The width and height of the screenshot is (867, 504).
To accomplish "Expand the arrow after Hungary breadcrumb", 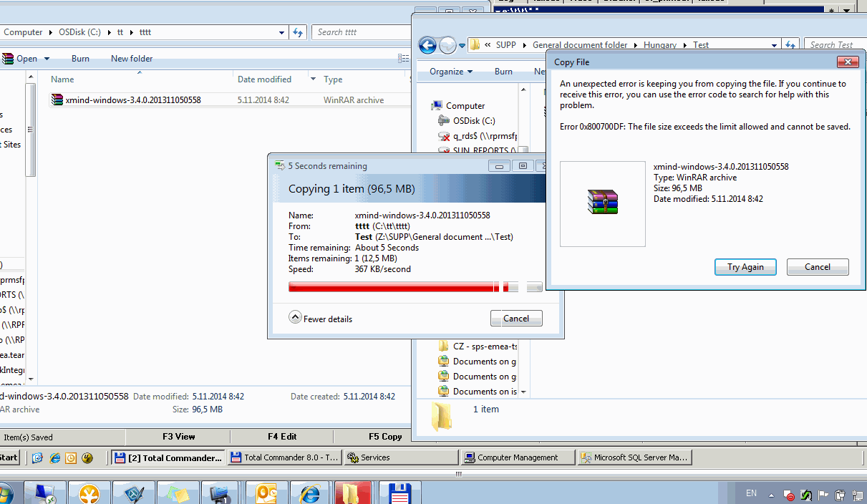I will (x=685, y=45).
